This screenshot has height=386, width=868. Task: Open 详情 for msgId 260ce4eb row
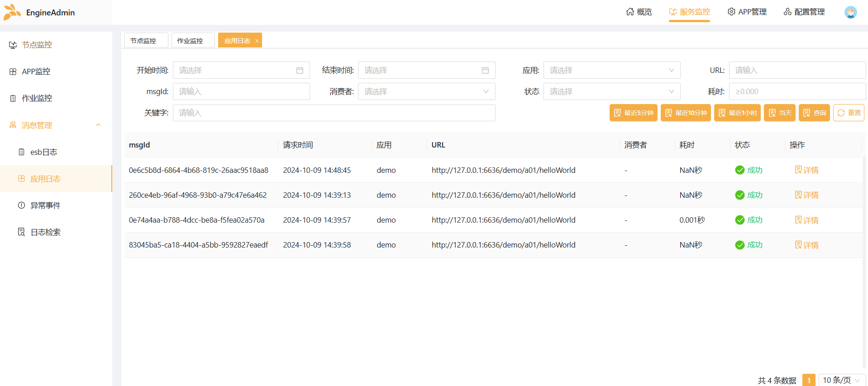[x=806, y=195]
